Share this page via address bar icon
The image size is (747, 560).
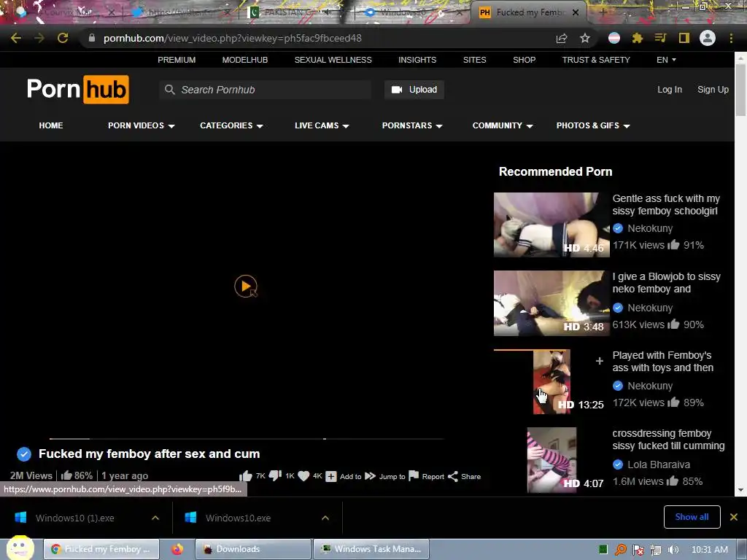tap(562, 39)
